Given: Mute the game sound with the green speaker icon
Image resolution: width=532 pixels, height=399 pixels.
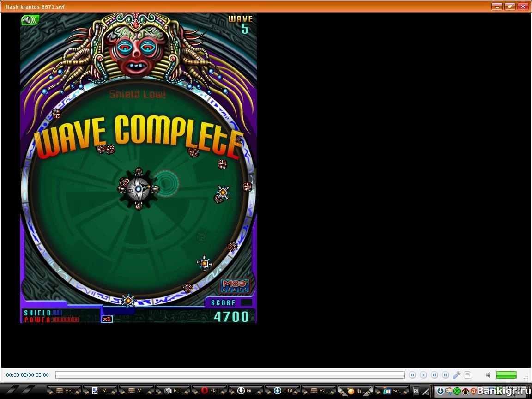Looking at the screenshot, I should (30, 20).
